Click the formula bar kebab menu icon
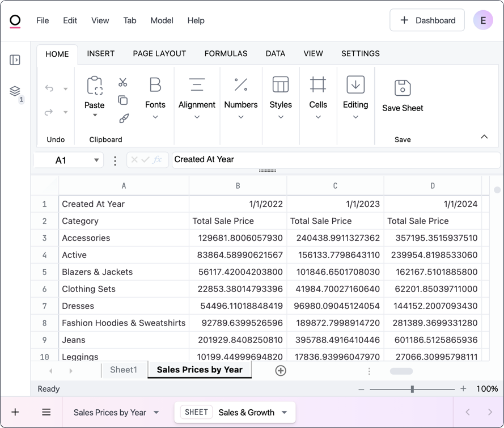This screenshot has width=504, height=428. point(115,160)
